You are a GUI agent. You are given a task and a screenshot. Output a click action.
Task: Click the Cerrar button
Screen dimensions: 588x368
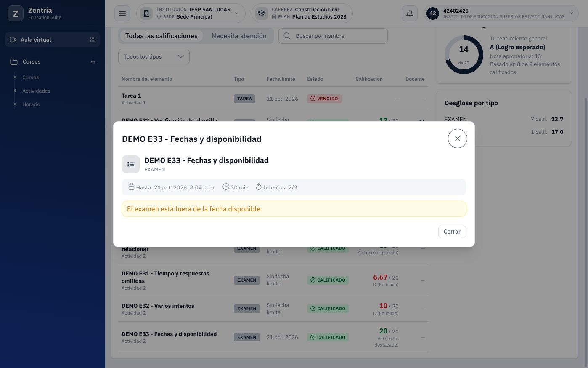click(452, 232)
